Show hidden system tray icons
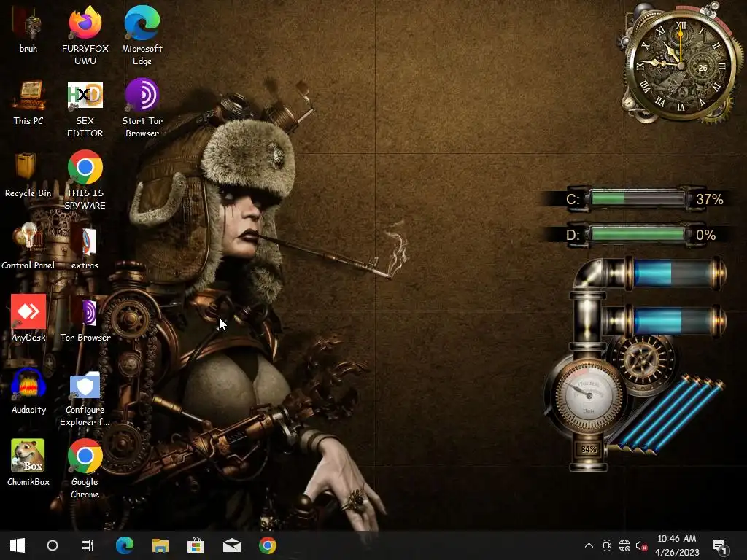 589,545
